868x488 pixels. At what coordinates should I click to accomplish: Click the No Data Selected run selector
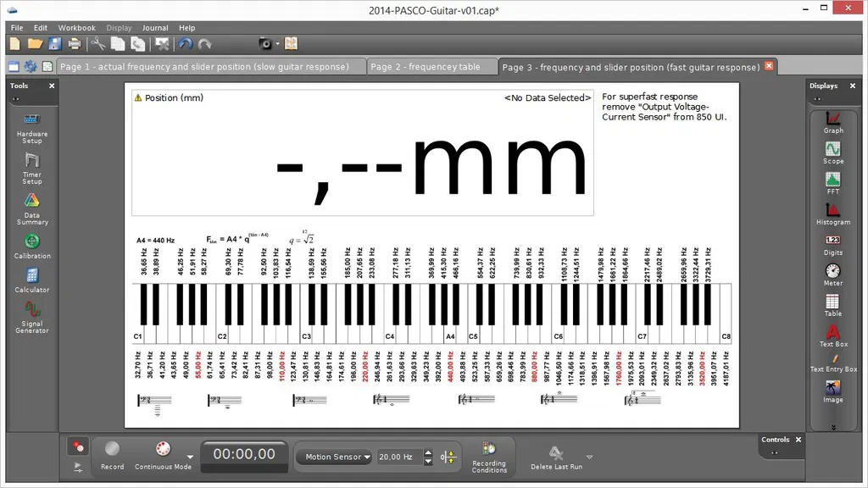548,97
